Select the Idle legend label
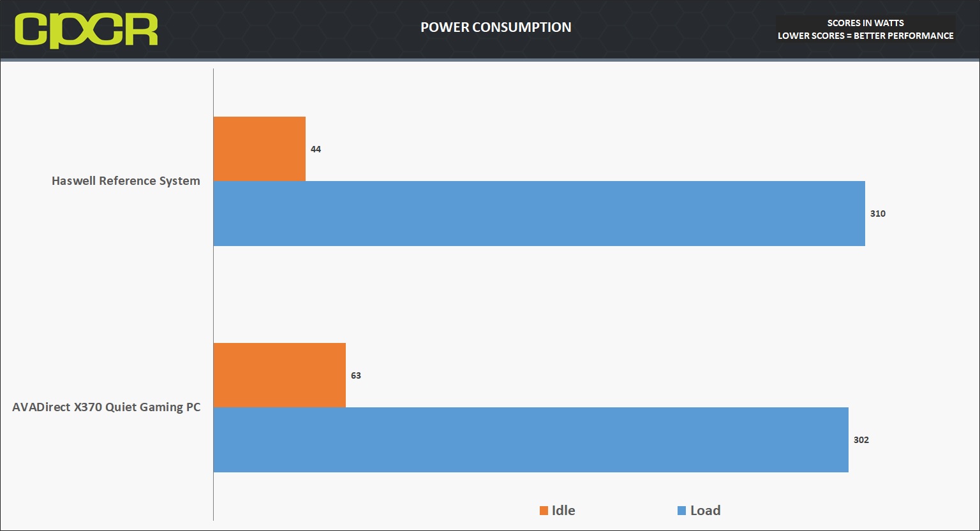The image size is (980, 531). point(563,511)
